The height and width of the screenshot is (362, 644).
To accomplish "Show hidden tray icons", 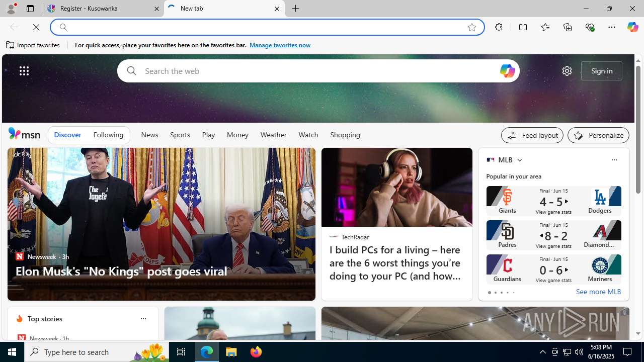I will (542, 352).
